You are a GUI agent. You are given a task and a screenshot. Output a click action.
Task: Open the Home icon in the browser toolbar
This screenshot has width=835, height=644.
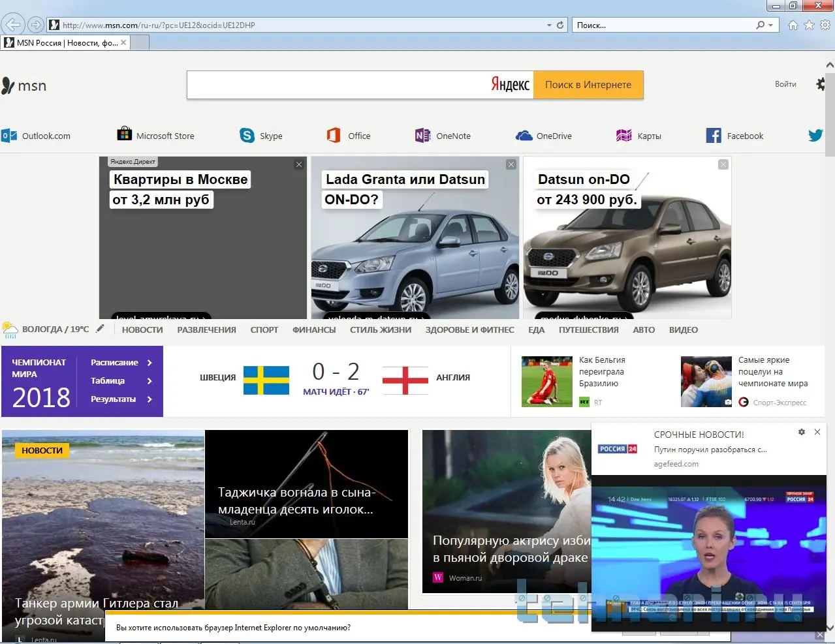(793, 25)
